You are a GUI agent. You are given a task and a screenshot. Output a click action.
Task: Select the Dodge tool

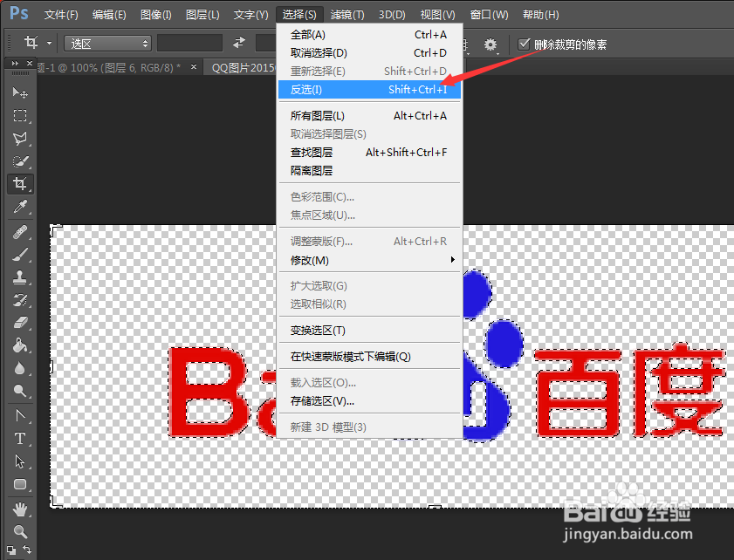20,391
